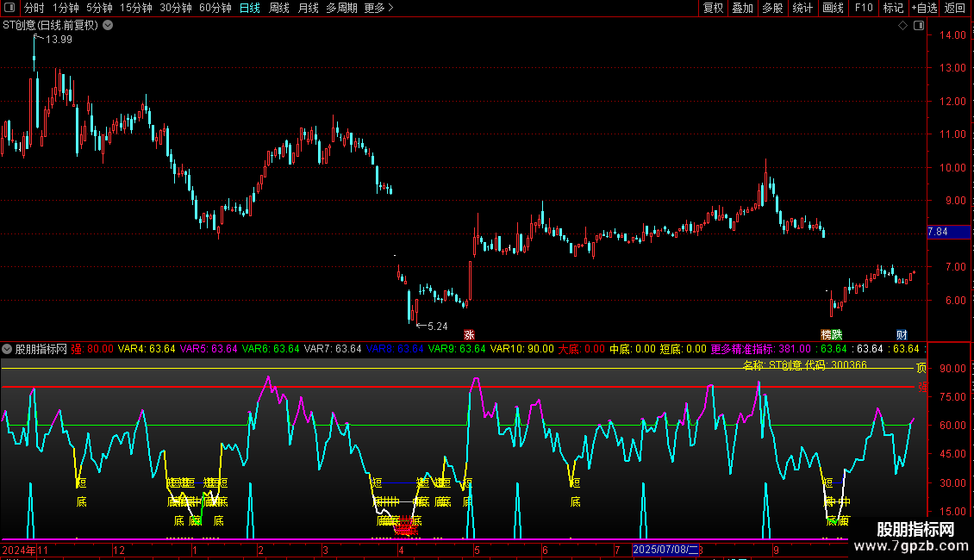Screen dimensions: 974x560
Task: Click the 返回 back button
Action: 955,8
